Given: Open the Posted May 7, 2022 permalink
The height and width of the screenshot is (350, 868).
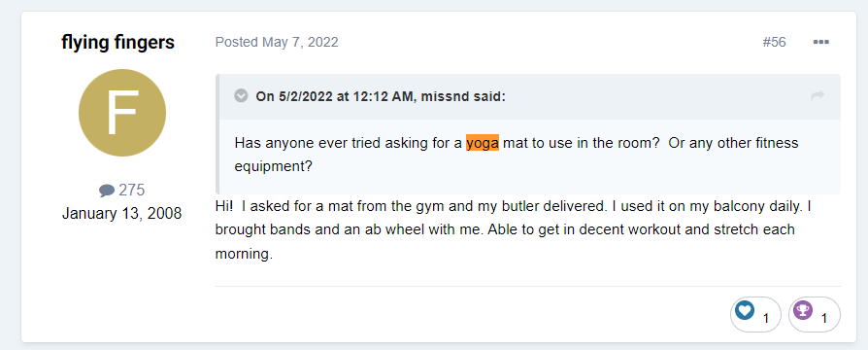Looking at the screenshot, I should [277, 42].
